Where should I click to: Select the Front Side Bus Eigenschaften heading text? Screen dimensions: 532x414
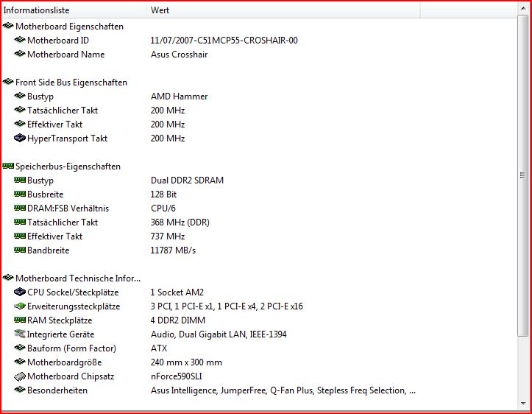[71, 83]
